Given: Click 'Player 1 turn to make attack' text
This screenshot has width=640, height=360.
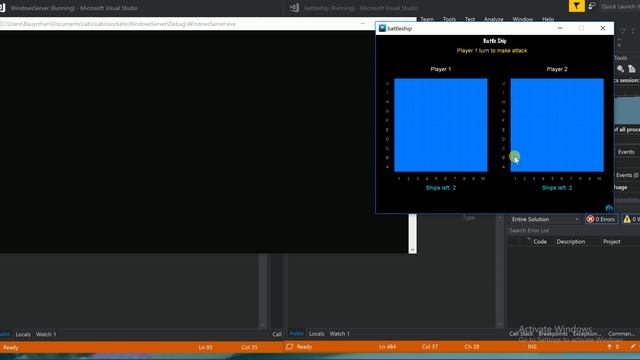Looking at the screenshot, I should point(492,51).
